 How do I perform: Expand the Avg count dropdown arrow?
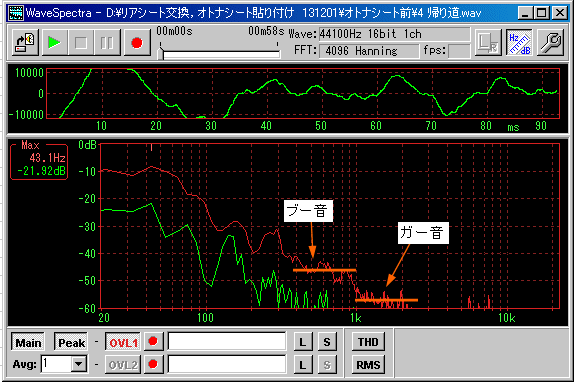point(78,364)
